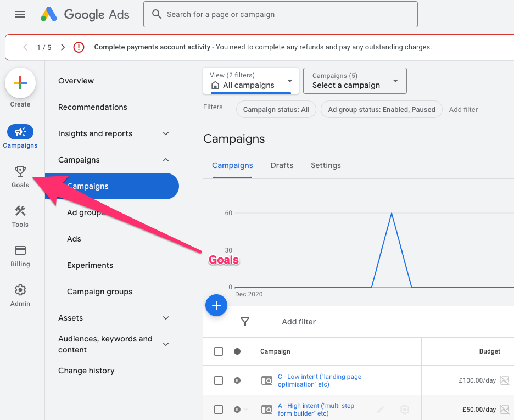The width and height of the screenshot is (514, 420).
Task: Open A - High intent campaign link
Action: (316, 410)
